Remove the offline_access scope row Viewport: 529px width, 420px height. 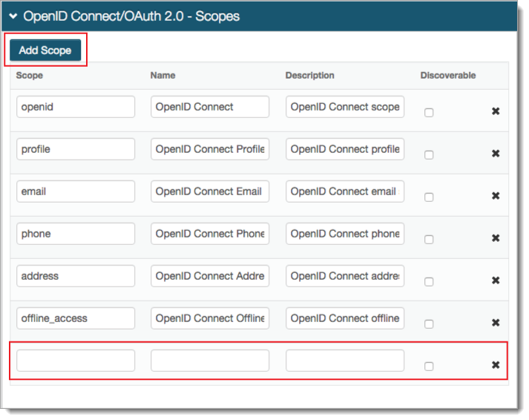(x=496, y=323)
